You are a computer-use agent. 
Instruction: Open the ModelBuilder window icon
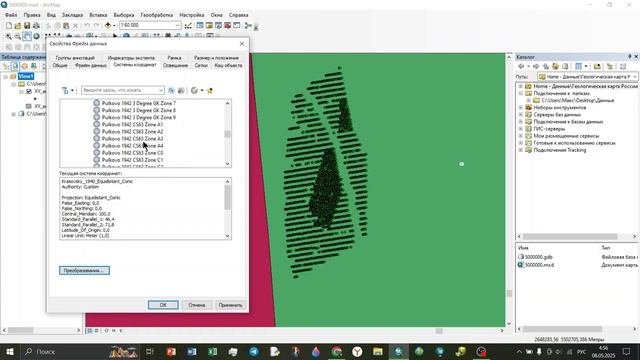coord(248,25)
